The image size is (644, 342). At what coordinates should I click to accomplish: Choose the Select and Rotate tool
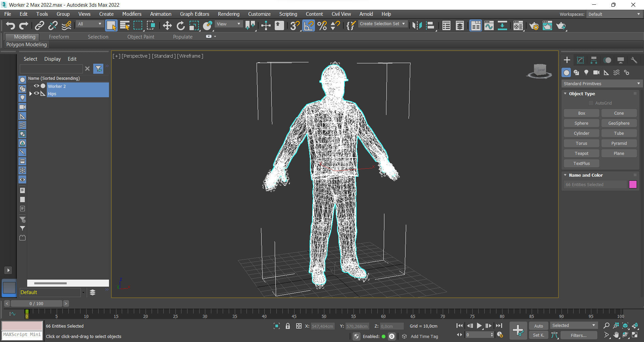(180, 25)
